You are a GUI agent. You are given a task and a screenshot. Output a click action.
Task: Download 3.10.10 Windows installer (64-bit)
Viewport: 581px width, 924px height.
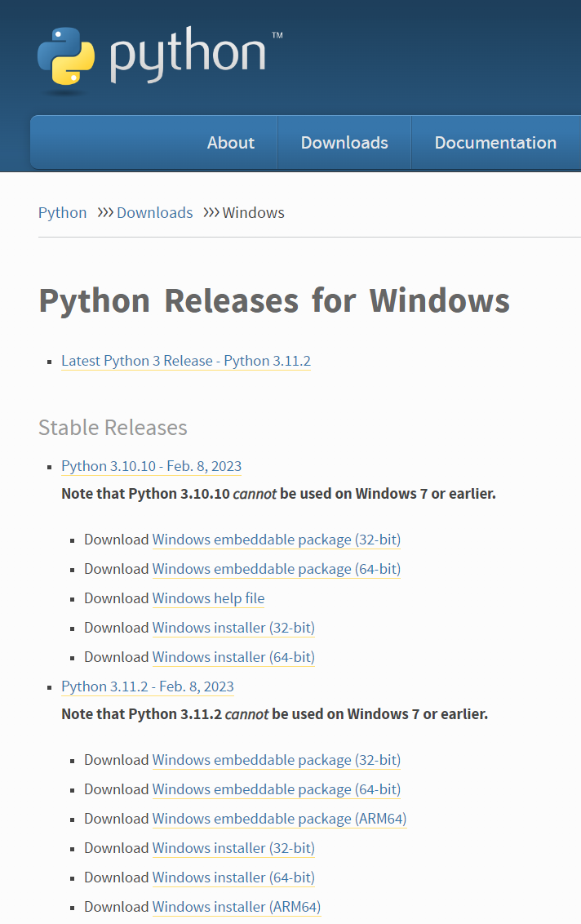[x=233, y=658]
